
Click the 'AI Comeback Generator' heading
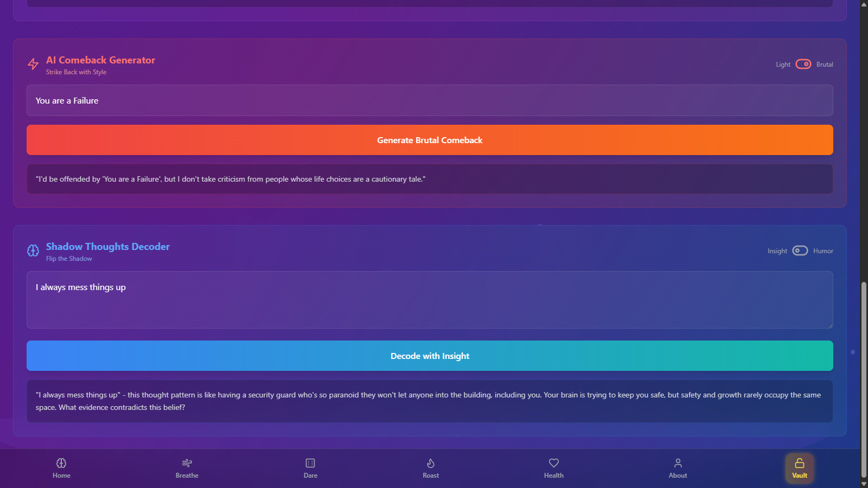click(100, 60)
